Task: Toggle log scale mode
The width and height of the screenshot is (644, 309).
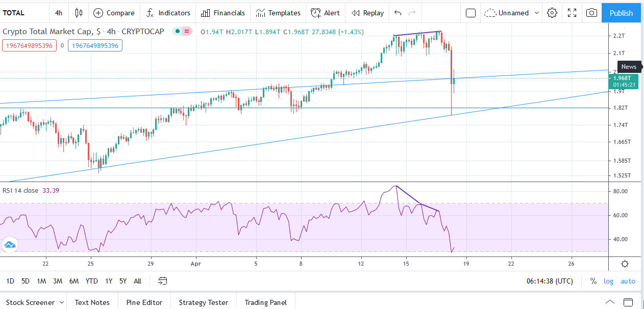Action: point(608,281)
